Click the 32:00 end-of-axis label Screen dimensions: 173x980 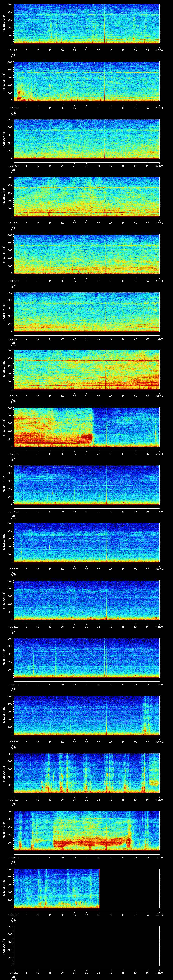coord(159,454)
